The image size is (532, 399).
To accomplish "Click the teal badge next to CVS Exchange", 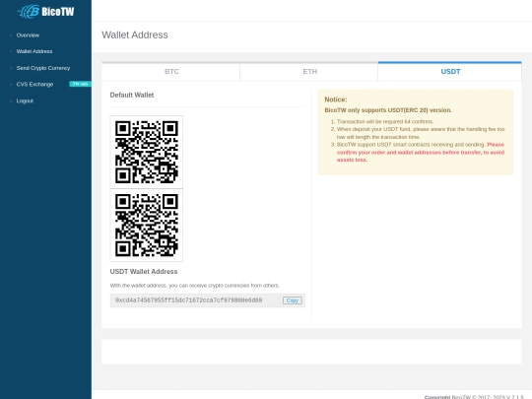I will (80, 84).
